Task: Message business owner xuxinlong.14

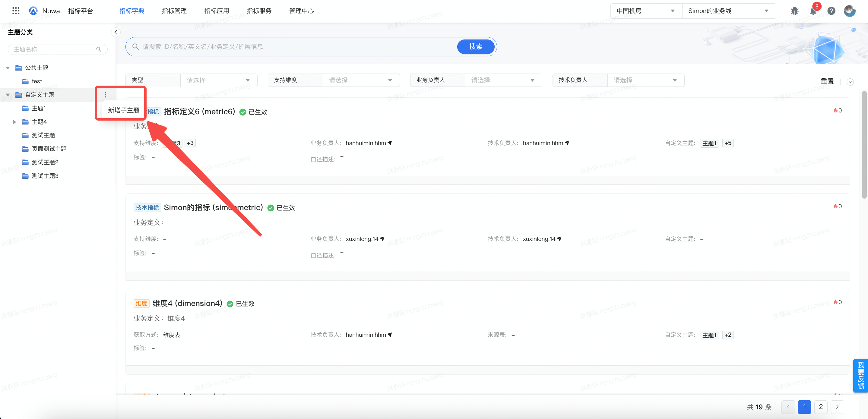Action: click(382, 239)
